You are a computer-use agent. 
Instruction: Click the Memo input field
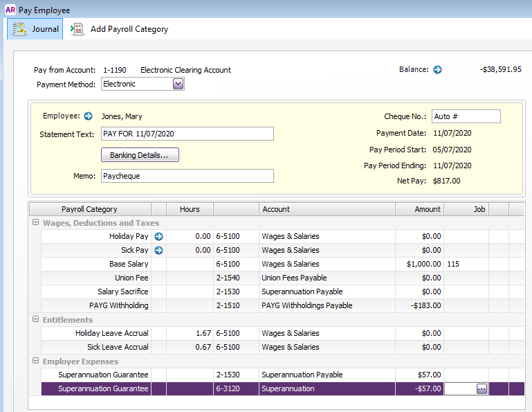click(x=187, y=176)
